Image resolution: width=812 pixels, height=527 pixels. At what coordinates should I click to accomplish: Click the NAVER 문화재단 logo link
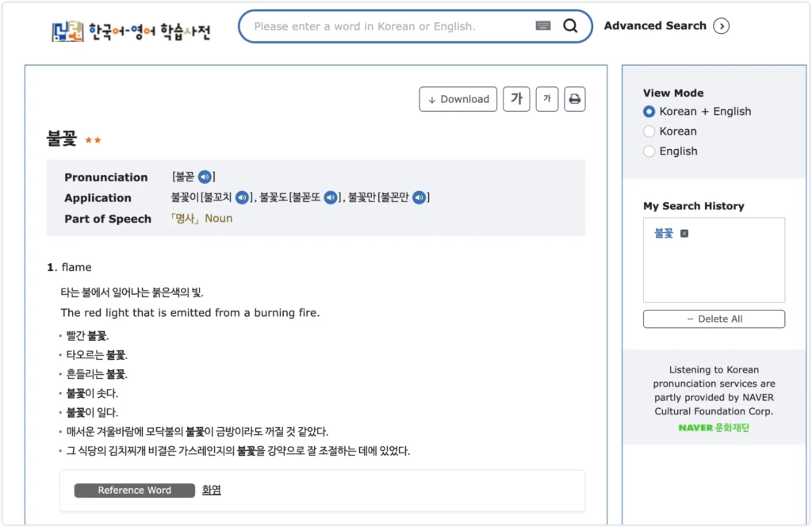pos(714,428)
